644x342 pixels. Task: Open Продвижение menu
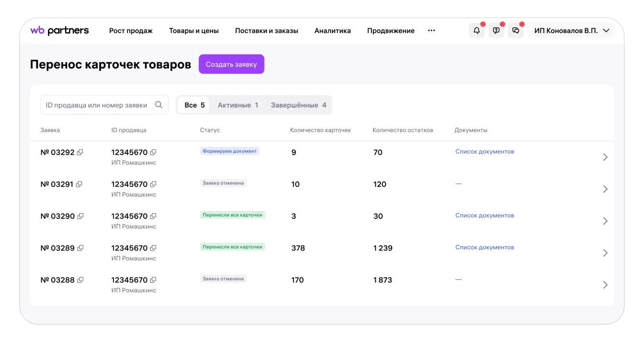click(x=391, y=31)
